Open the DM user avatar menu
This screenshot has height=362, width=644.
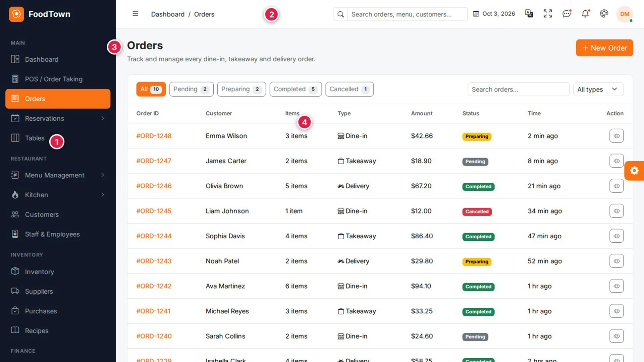(x=625, y=14)
